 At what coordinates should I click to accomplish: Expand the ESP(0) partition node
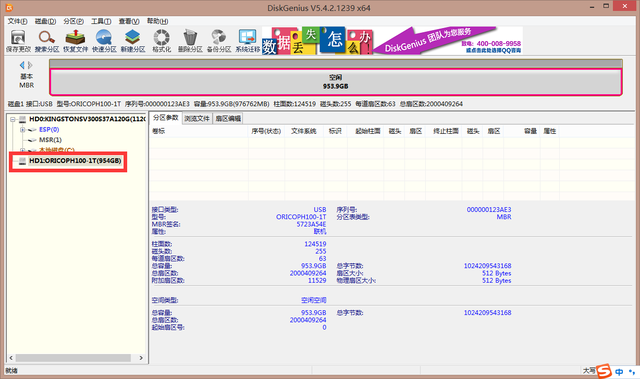click(x=22, y=130)
